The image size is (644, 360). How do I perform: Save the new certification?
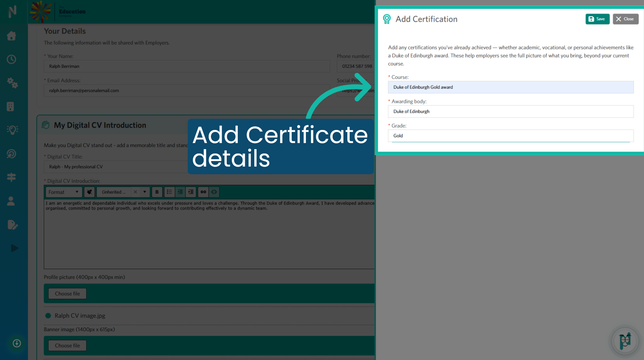click(597, 19)
